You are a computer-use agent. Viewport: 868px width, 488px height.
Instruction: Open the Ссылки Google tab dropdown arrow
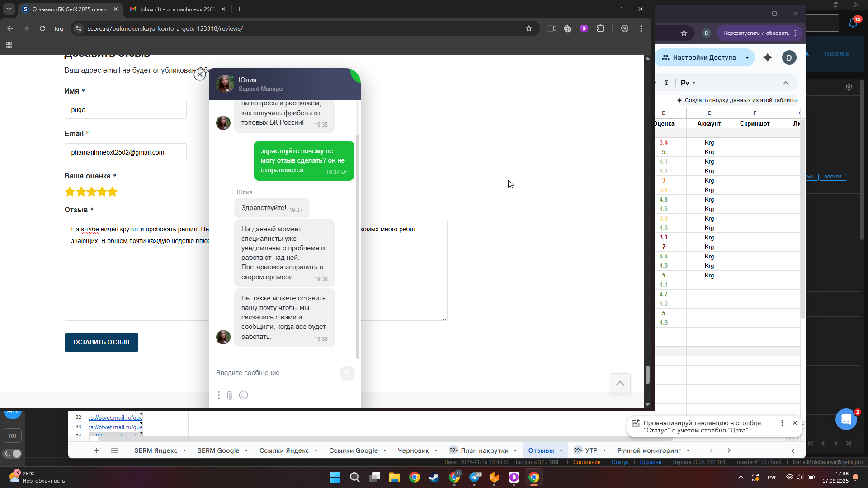click(385, 450)
